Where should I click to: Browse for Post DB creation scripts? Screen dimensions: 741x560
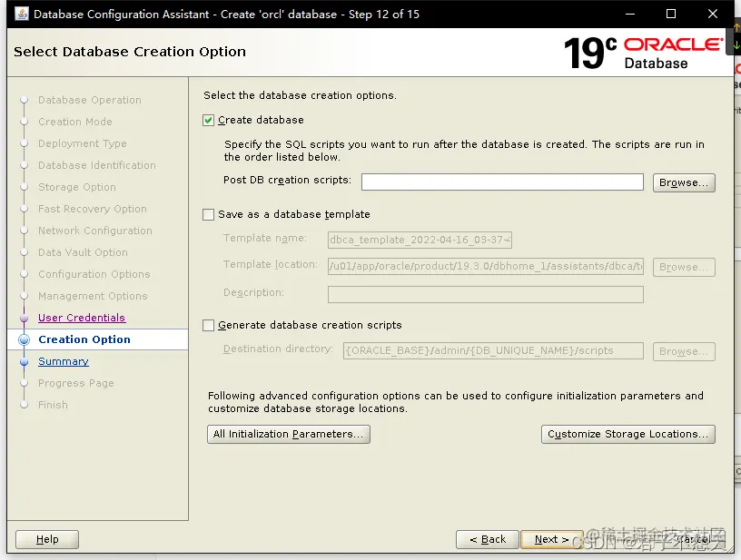coord(684,182)
